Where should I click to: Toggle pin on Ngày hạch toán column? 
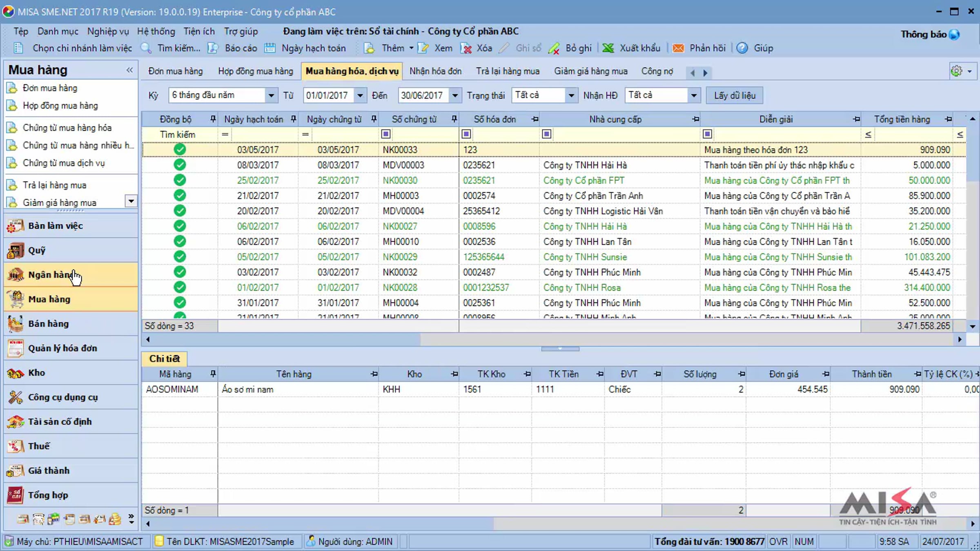(293, 119)
